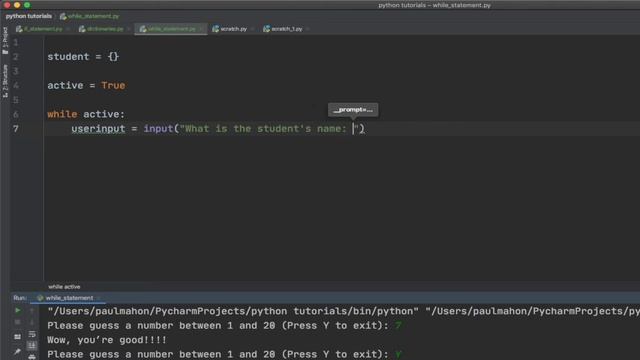640x360 pixels.
Task: Close the while_statement Run tab
Action: (98, 298)
